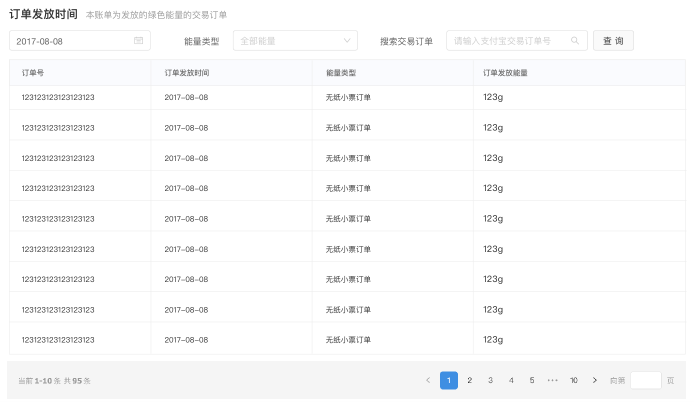Open the calendar icon in date field
The image size is (694, 402).
139,41
